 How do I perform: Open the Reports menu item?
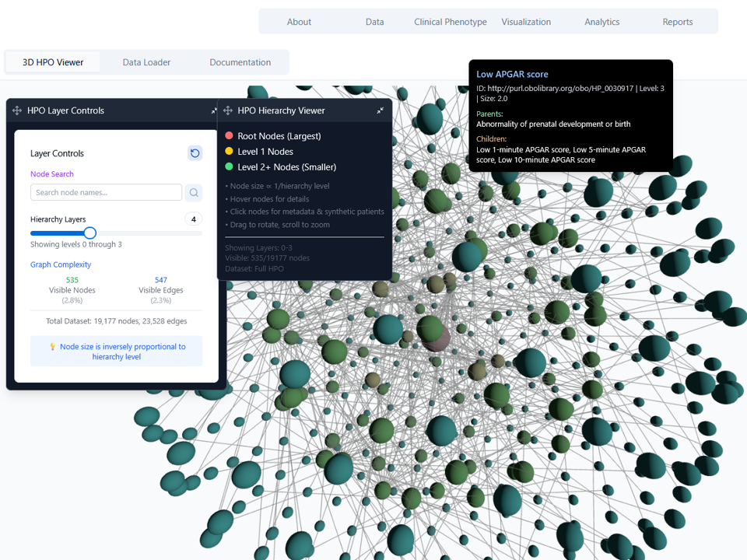[678, 22]
